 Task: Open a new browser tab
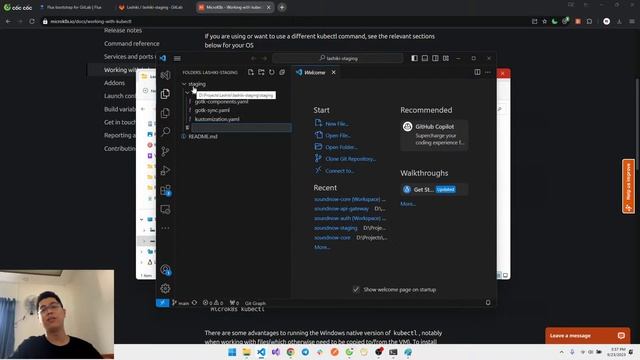click(282, 7)
